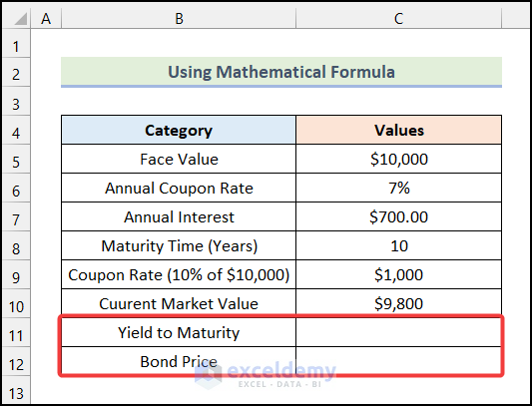
Task: Select column A header
Action: [x=46, y=18]
